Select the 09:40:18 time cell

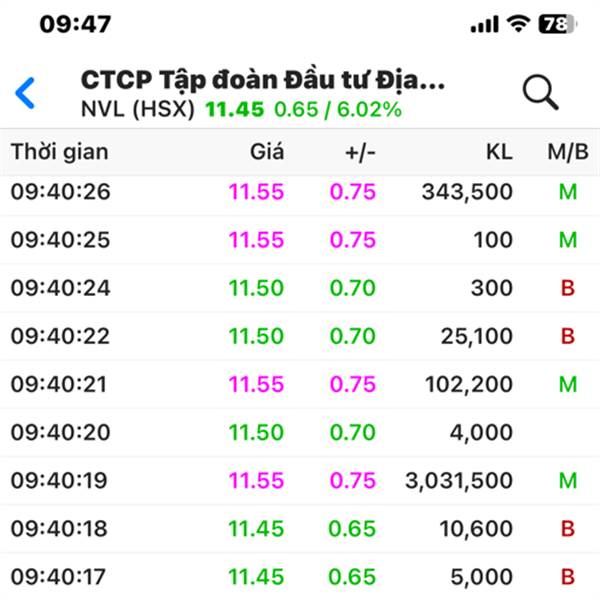click(59, 529)
